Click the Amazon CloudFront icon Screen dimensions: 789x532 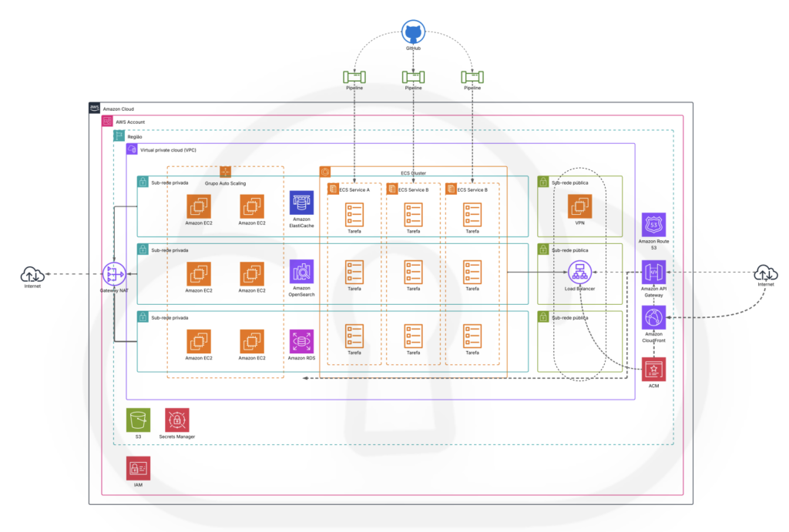point(653,317)
